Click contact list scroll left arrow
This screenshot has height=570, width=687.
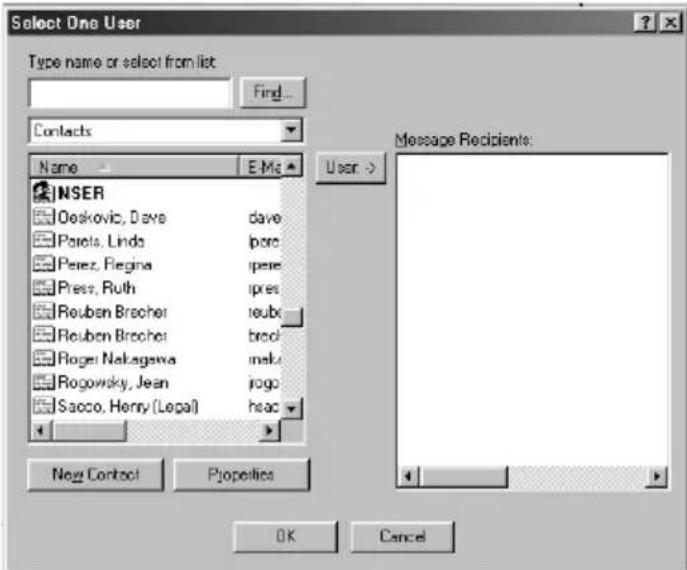click(41, 431)
